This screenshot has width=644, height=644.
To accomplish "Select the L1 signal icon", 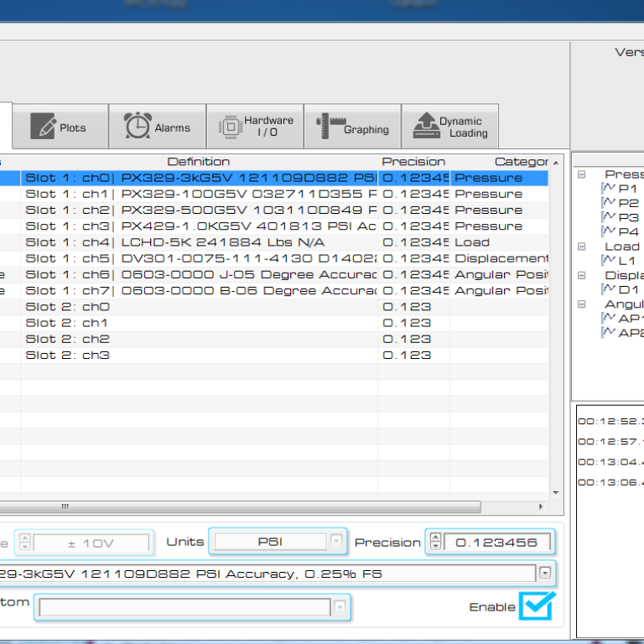I will click(608, 261).
